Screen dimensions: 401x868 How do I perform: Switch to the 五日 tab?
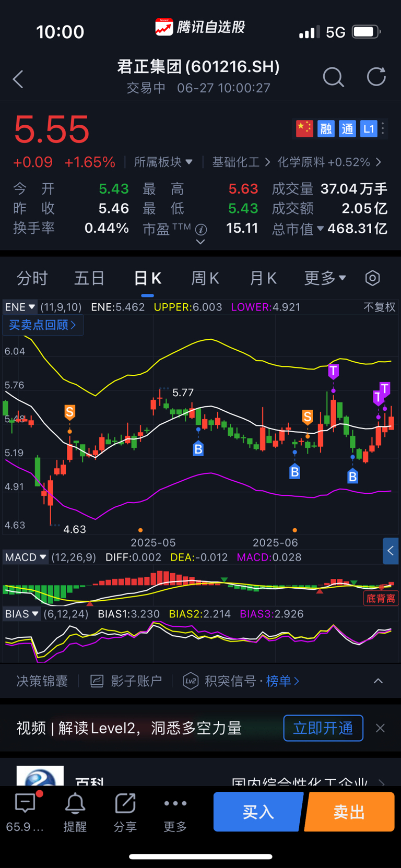coord(89,278)
